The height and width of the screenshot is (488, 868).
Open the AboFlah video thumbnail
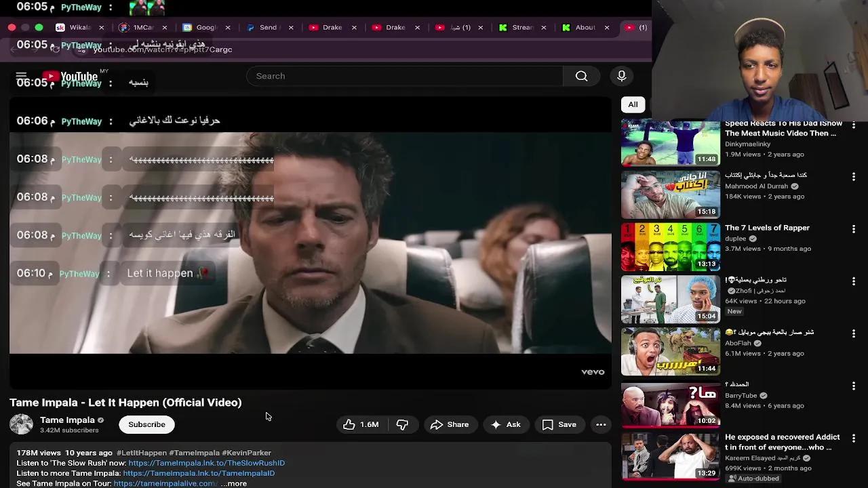(671, 351)
